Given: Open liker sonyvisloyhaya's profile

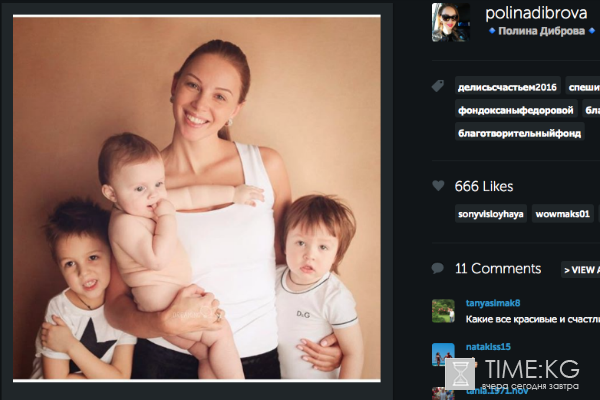Looking at the screenshot, I should coord(491,214).
